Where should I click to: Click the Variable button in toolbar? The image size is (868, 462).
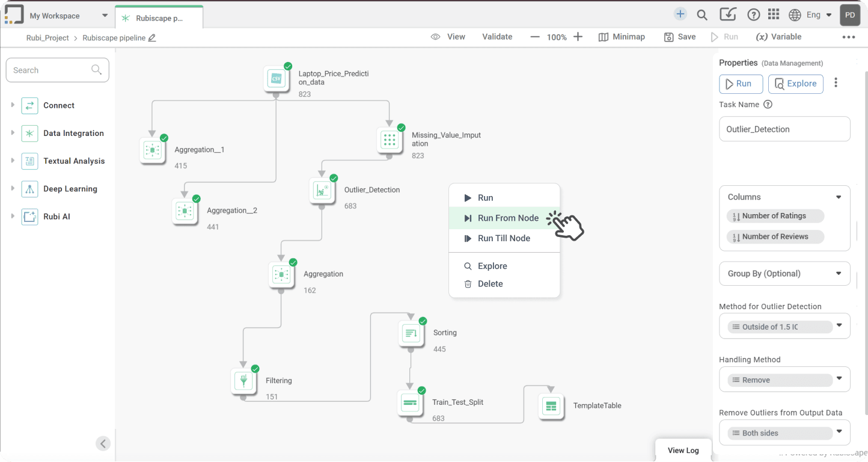(778, 37)
